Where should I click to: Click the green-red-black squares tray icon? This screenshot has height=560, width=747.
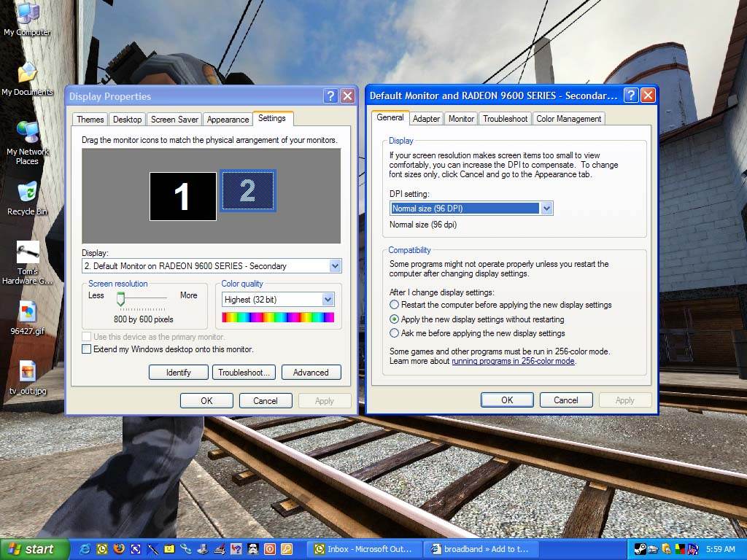click(680, 549)
